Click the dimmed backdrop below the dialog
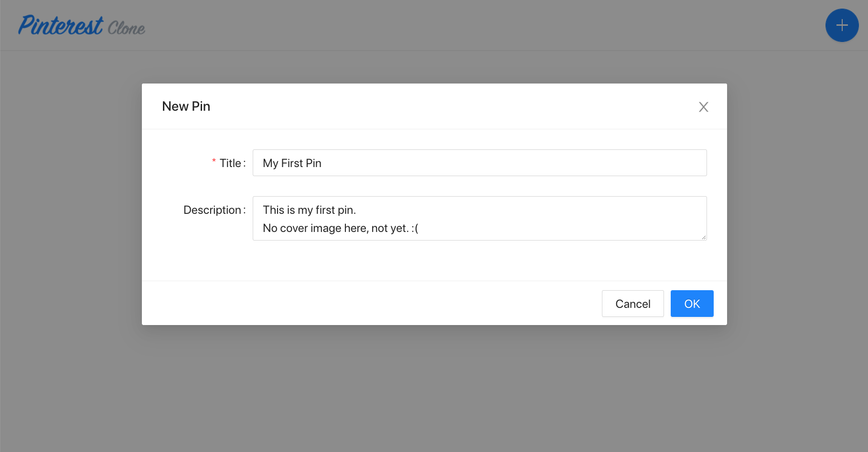 434,389
